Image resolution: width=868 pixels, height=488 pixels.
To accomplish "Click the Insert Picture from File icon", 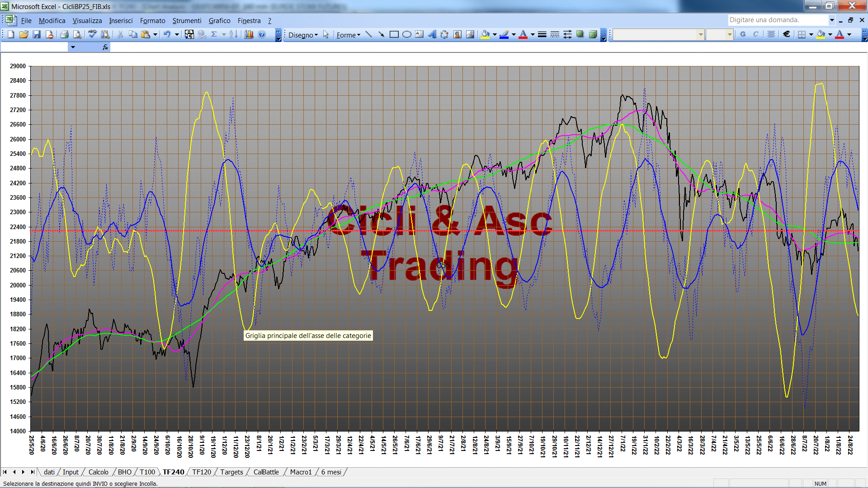I will click(470, 34).
